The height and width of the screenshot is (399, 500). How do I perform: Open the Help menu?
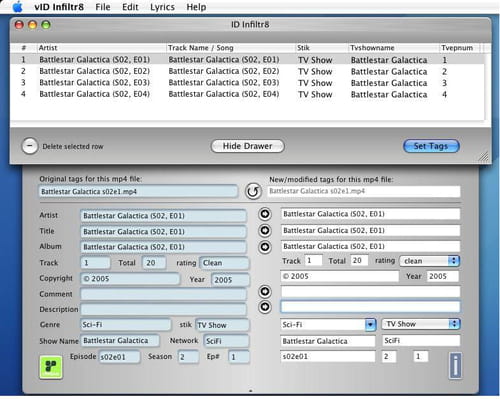pos(196,7)
